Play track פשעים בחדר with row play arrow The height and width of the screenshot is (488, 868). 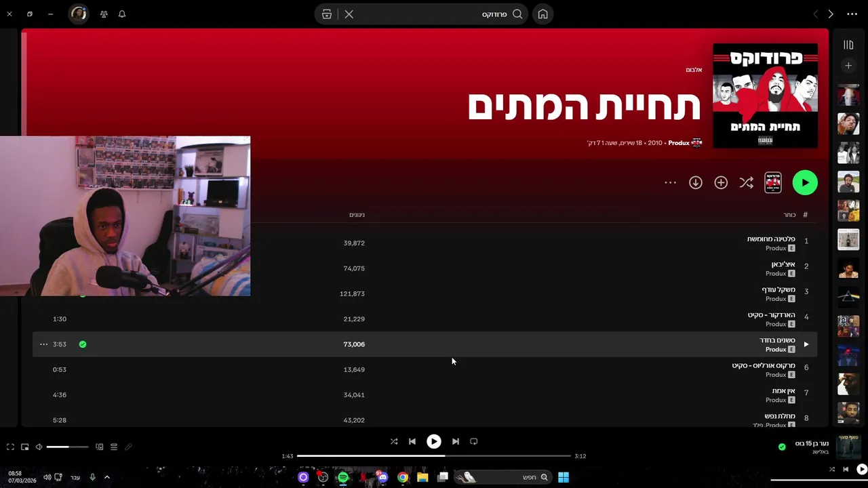click(806, 344)
